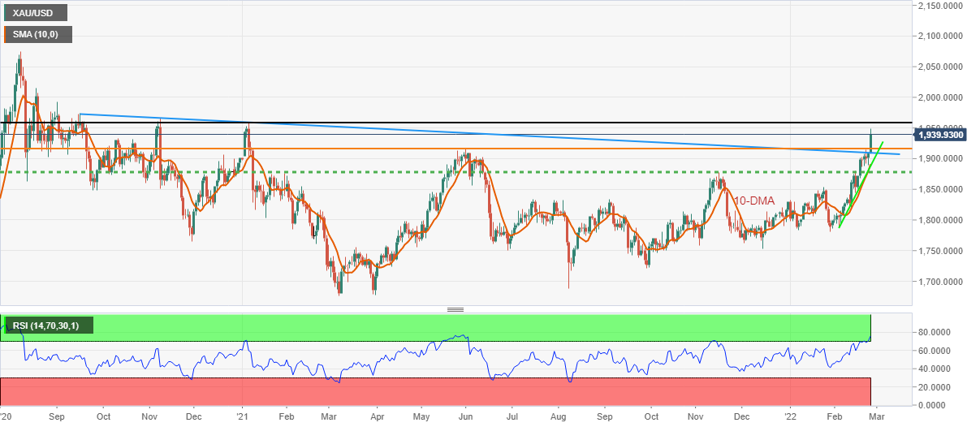Select the 10-DMA text annotation
The height and width of the screenshot is (427, 980).
point(754,201)
